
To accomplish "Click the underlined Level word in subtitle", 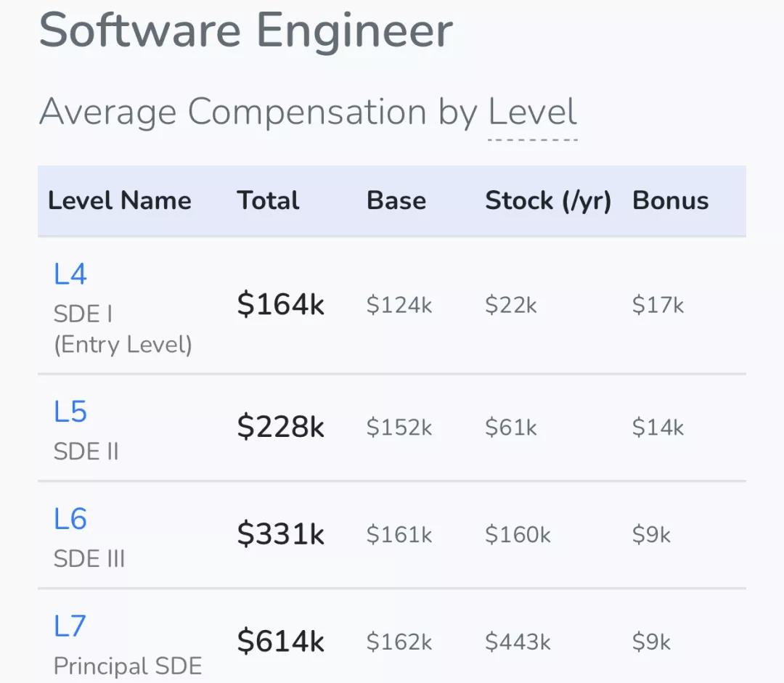I will [x=533, y=113].
